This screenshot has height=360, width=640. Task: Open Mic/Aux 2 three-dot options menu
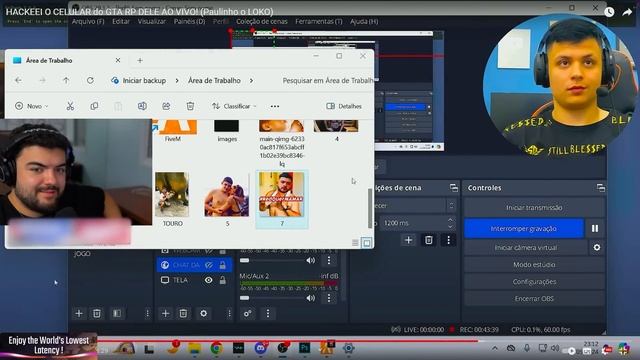329,298
